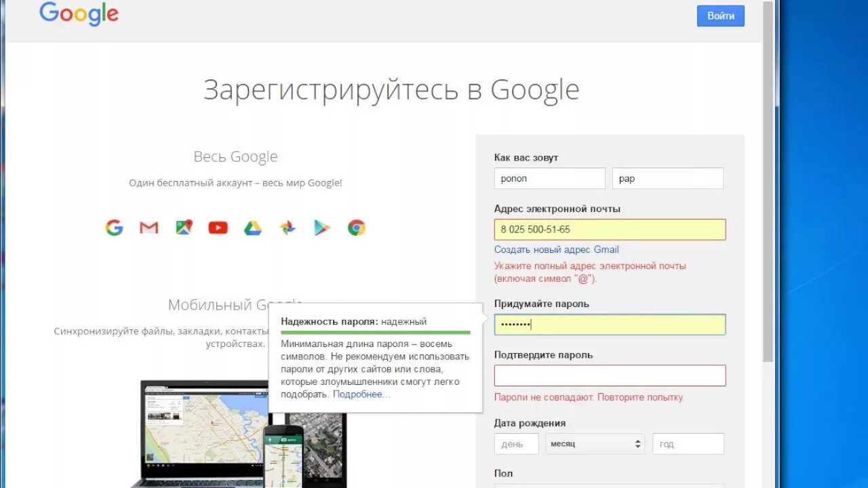Click the Пол label
This screenshot has width=868, height=488.
coord(503,474)
